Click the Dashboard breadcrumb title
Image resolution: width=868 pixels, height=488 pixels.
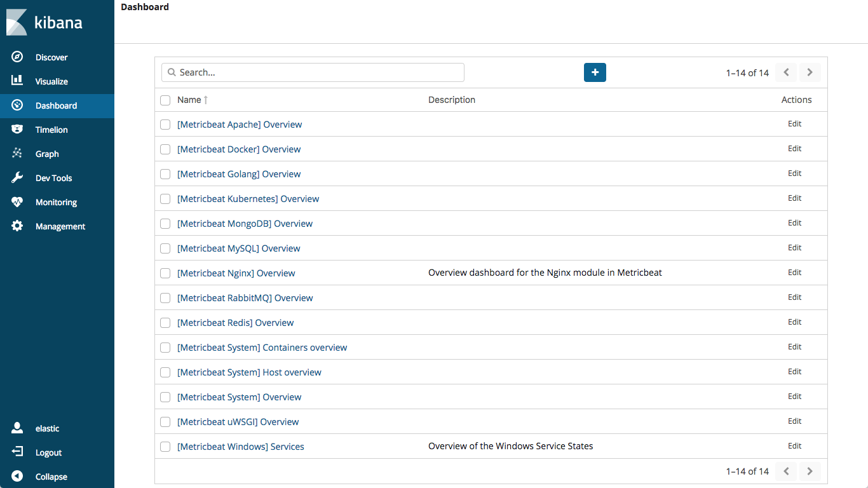click(145, 7)
